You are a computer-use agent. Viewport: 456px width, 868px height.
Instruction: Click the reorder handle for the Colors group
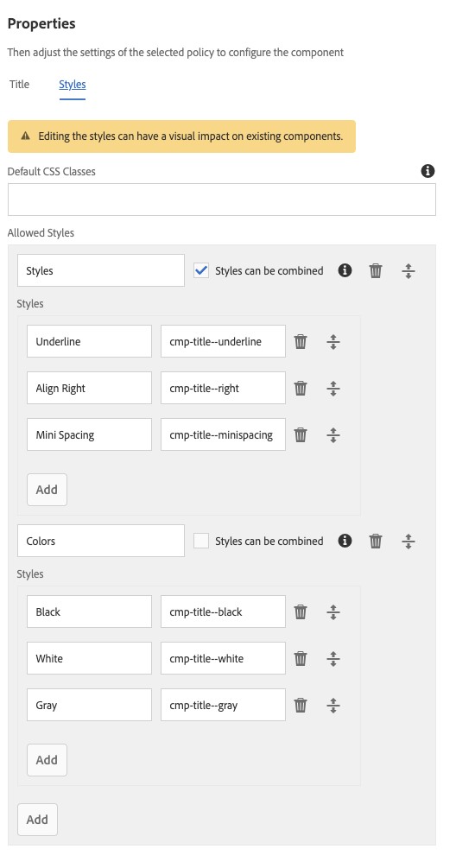point(408,541)
